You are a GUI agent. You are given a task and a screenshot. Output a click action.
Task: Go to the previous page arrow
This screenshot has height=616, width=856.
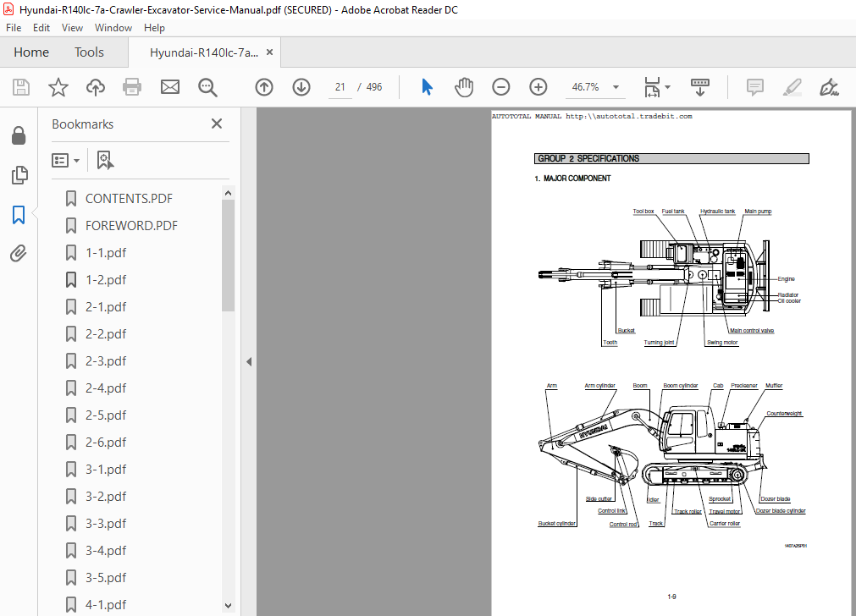[x=264, y=87]
